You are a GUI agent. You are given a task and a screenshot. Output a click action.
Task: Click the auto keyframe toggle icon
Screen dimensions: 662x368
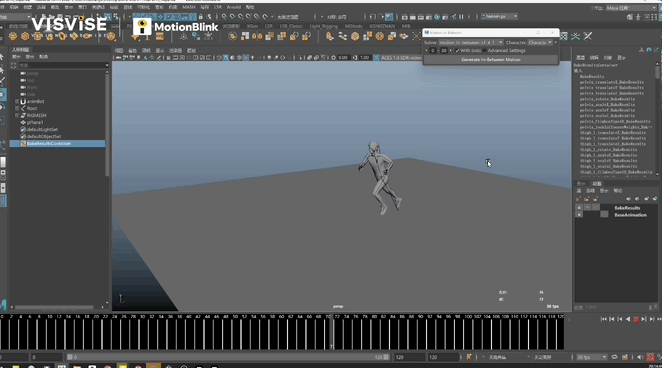point(650,357)
